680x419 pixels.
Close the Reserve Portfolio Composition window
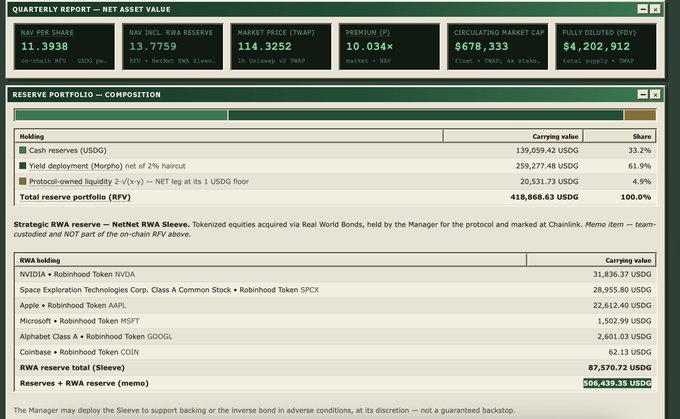[x=655, y=94]
